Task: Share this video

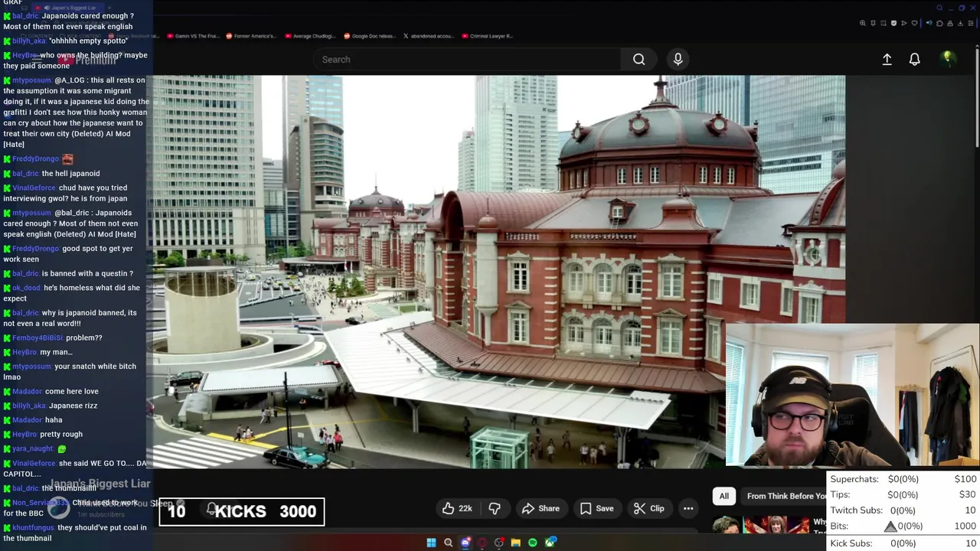Action: click(541, 508)
